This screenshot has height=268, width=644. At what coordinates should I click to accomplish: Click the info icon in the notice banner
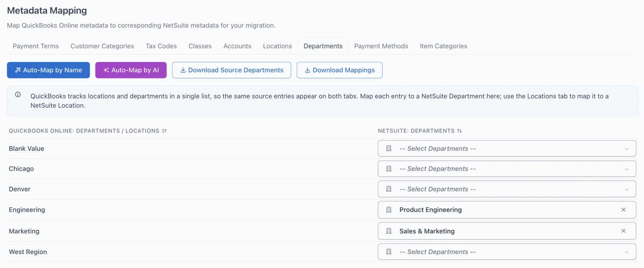tap(18, 94)
